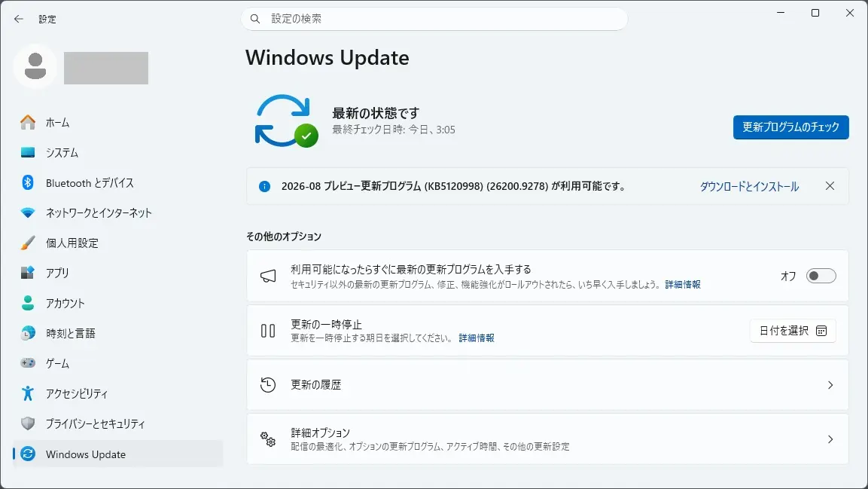Open 詳細情報 link under 更新の一時停止
868x489 pixels.
[x=477, y=338]
